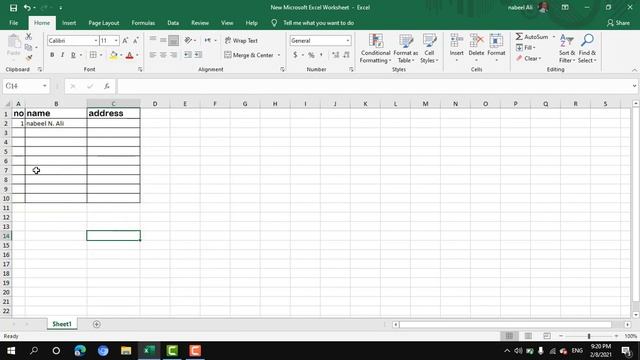The width and height of the screenshot is (640, 360).
Task: Click the Decrease Indent icon
Action: (188, 55)
